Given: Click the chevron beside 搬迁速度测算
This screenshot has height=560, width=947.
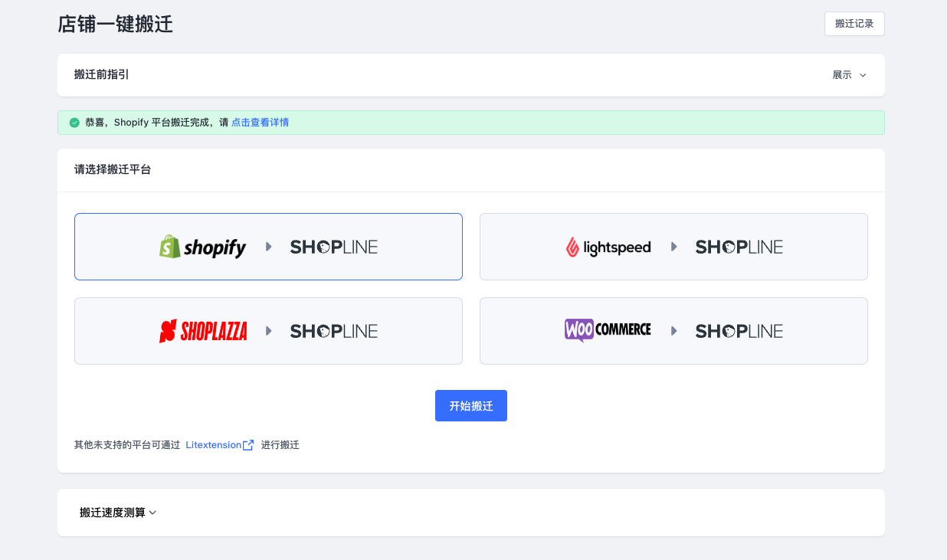Looking at the screenshot, I should pyautogui.click(x=152, y=513).
